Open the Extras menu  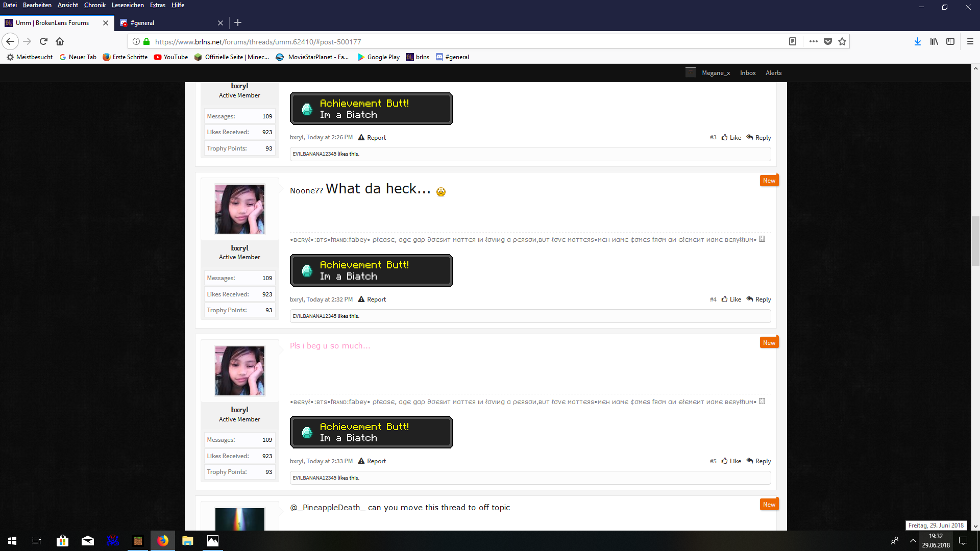158,5
